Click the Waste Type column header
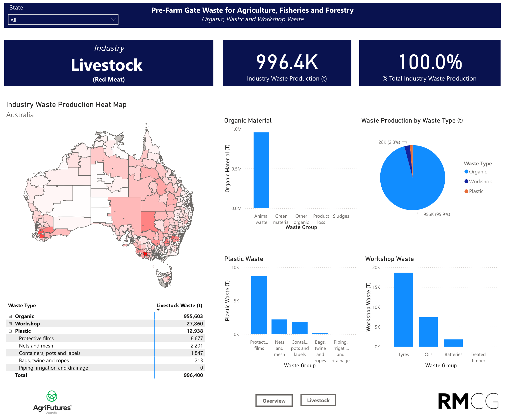Image resolution: width=505 pixels, height=420 pixels. (22, 305)
